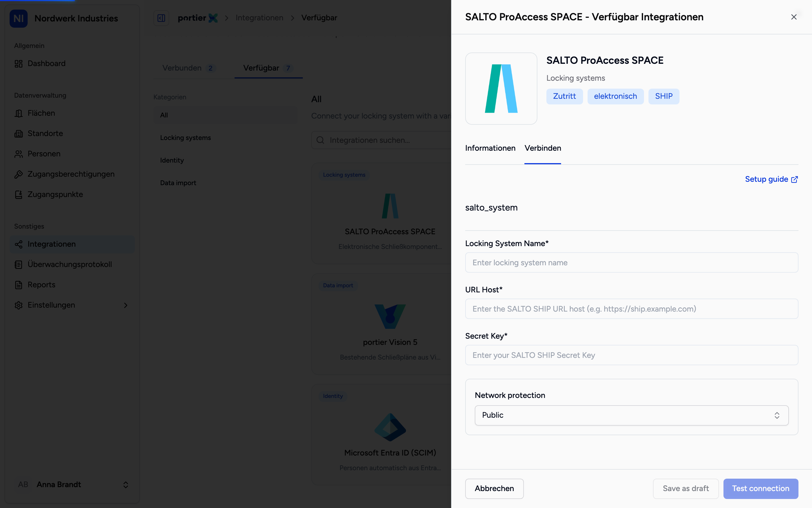
Task: Select the Locking systems category
Action: [x=225, y=138]
